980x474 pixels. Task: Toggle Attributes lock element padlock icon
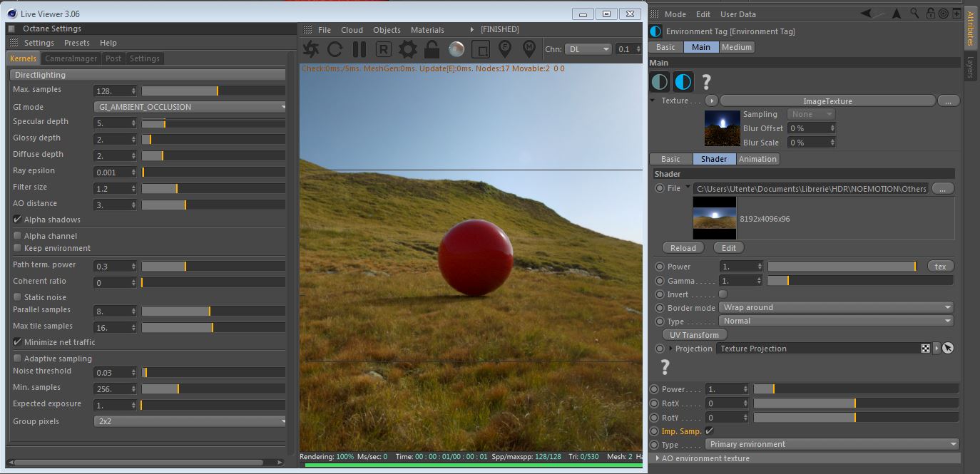point(930,14)
